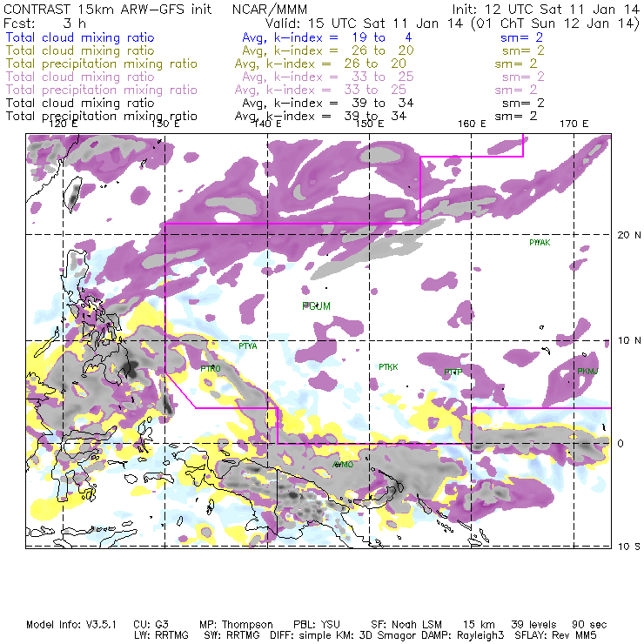Click the '90 sec' timestep footer text
Screen dimensions: 644x644
pos(589,625)
